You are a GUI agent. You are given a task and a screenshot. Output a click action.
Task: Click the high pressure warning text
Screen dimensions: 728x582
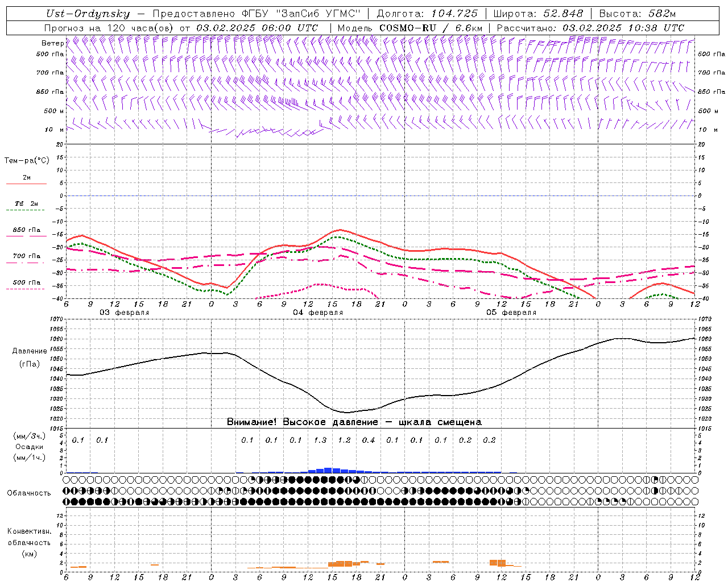(354, 422)
